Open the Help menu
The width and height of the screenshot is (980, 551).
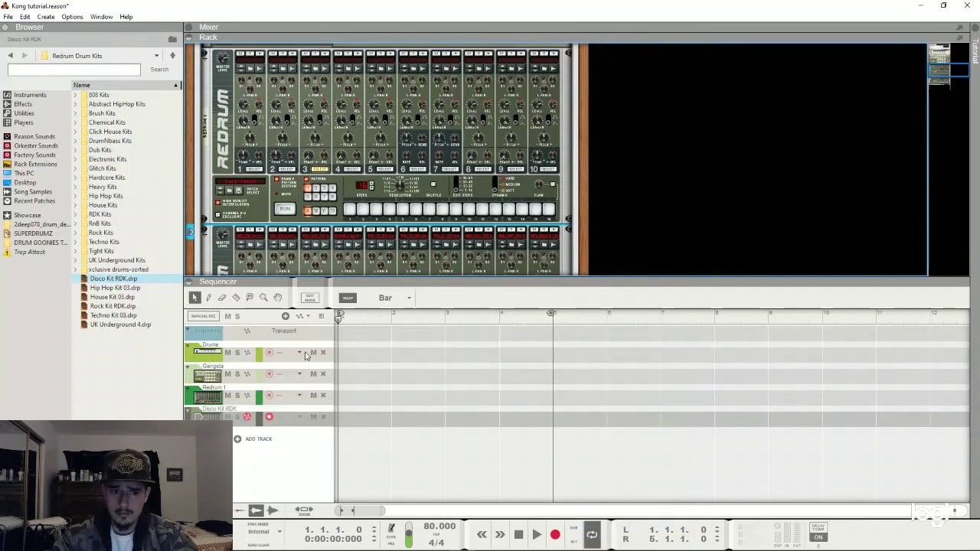pyautogui.click(x=126, y=17)
